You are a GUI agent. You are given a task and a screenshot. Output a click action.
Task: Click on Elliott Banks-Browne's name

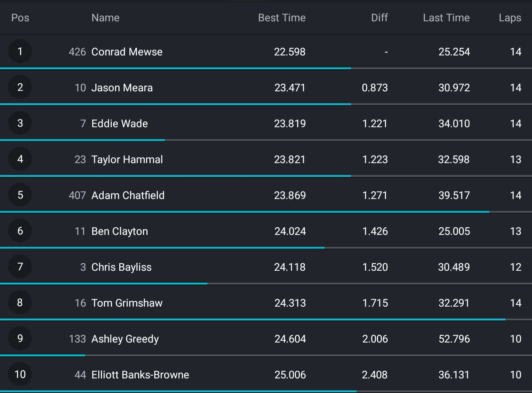pos(140,375)
